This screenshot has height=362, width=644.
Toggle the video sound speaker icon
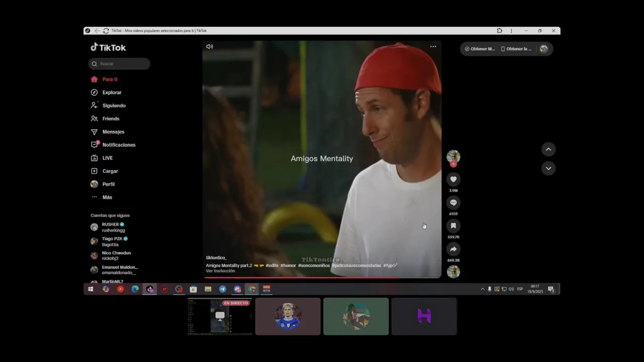[x=209, y=46]
